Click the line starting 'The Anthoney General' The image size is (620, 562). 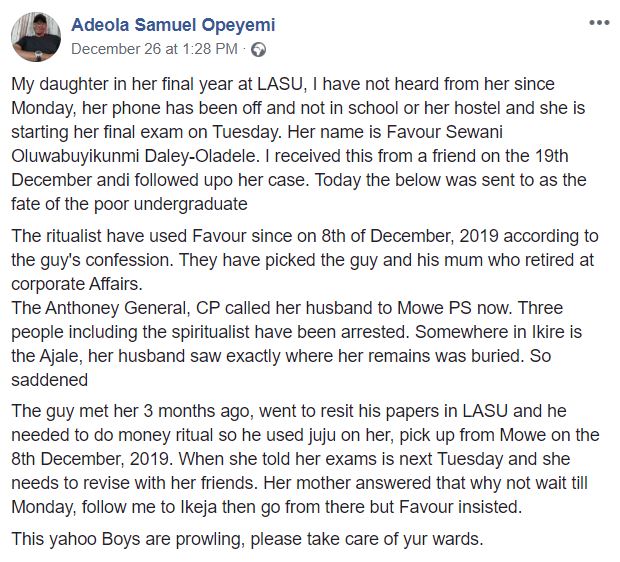click(287, 308)
